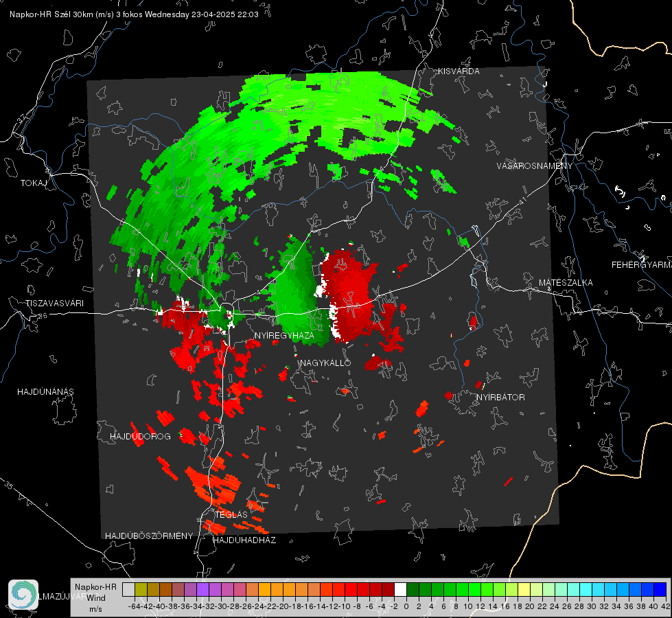Pick the dark blue swatch between 40 and 42
This screenshot has height=618, width=672.
point(660,590)
